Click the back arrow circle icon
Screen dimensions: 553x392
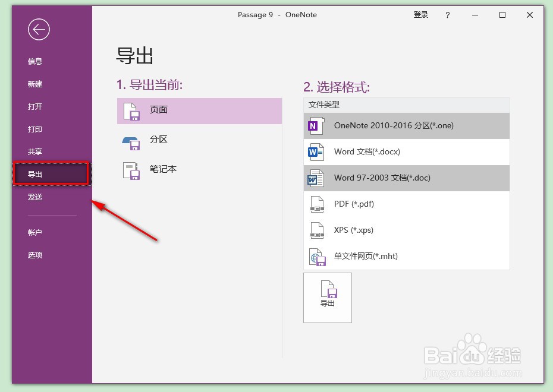(x=39, y=30)
